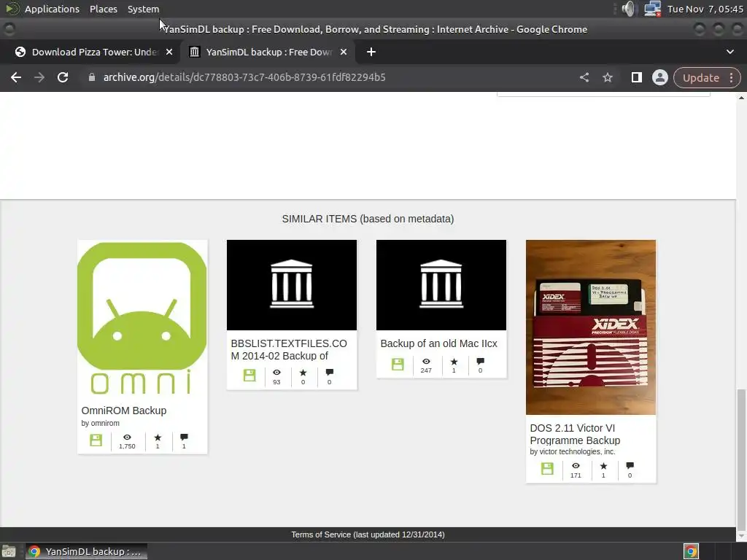747x560 pixels.
Task: Click the favorites star on BBSLIST card
Action: point(303,373)
